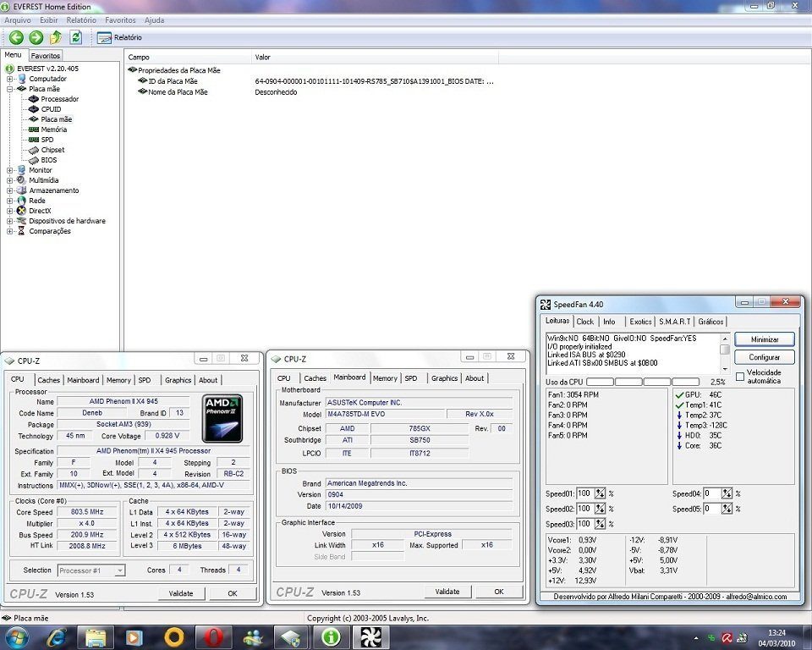Select the Processador tree item
Viewport: 812px width, 650px height.
[x=59, y=99]
